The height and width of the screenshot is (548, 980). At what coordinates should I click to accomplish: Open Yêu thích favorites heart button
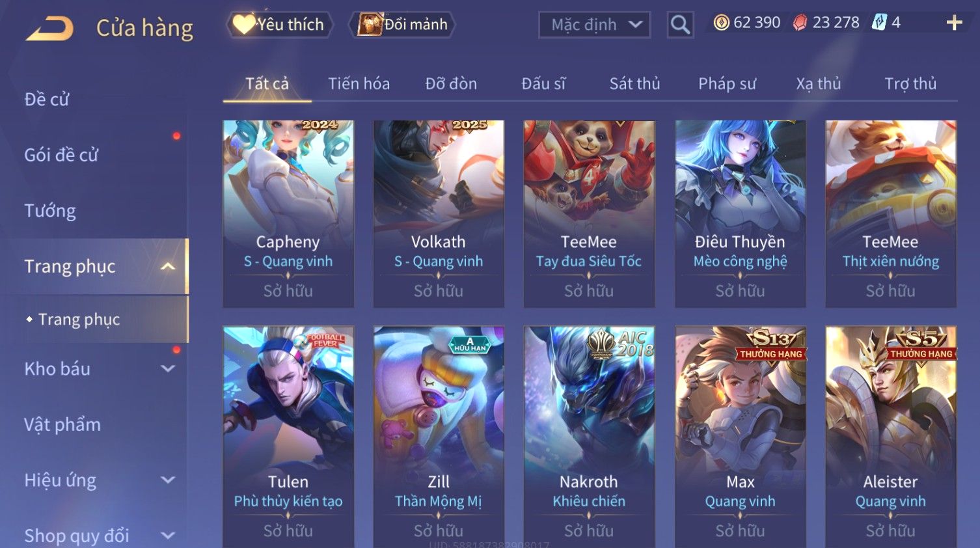pyautogui.click(x=280, y=25)
